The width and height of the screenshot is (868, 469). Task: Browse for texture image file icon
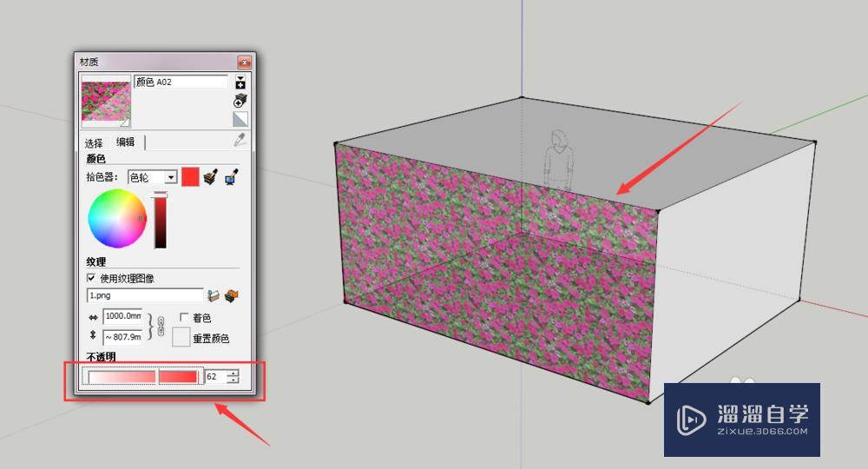[x=214, y=295]
